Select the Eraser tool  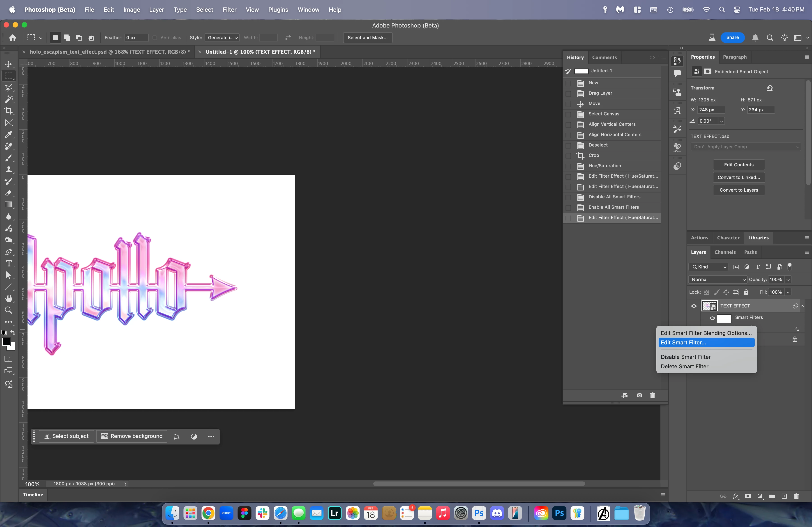9,193
